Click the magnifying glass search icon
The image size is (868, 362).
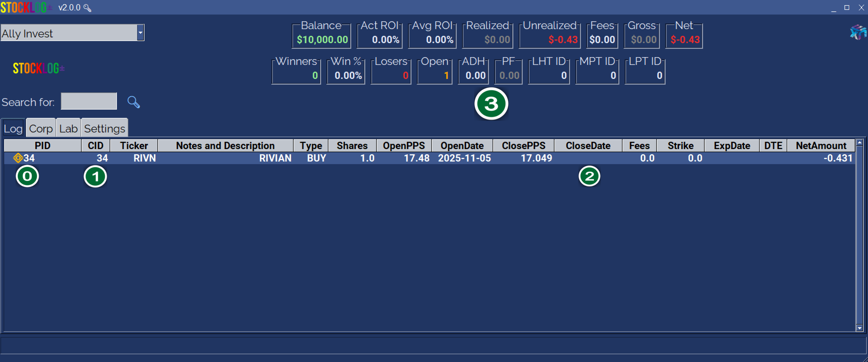tap(134, 102)
